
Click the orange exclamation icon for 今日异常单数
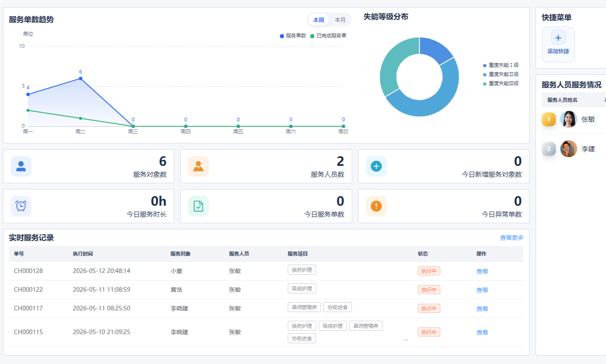(x=376, y=206)
